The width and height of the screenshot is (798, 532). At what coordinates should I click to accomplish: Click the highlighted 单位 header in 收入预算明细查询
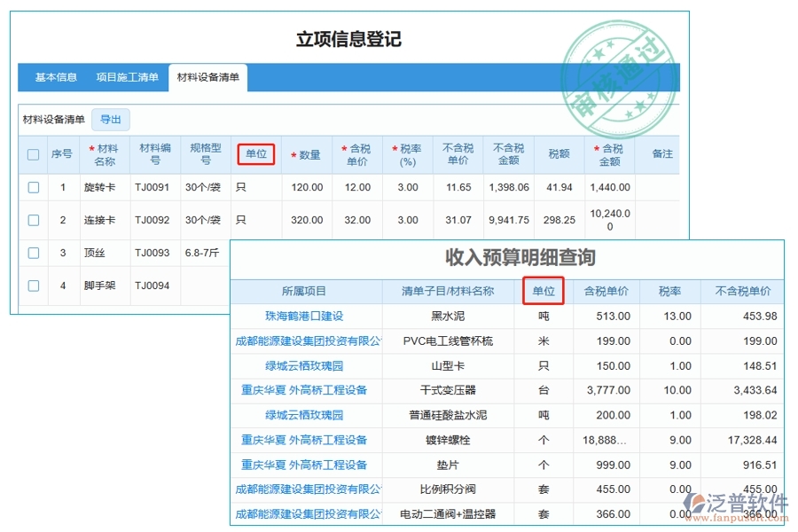[x=544, y=291]
